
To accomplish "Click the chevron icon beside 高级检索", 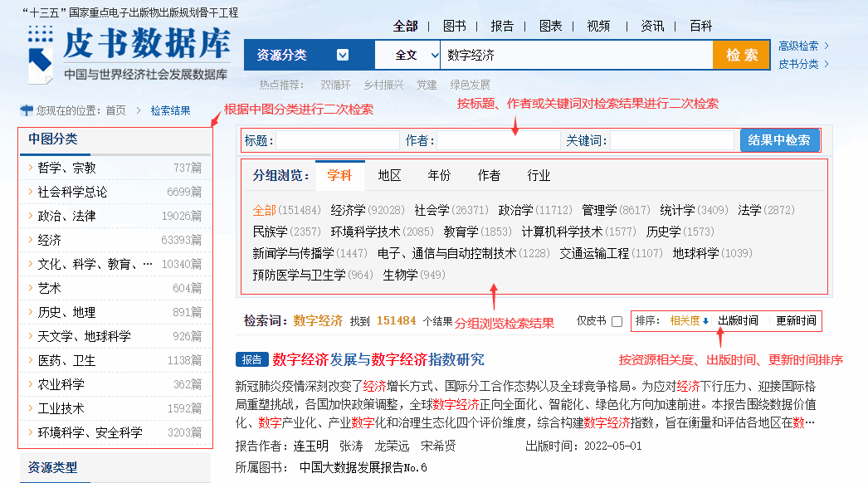I will pos(827,46).
